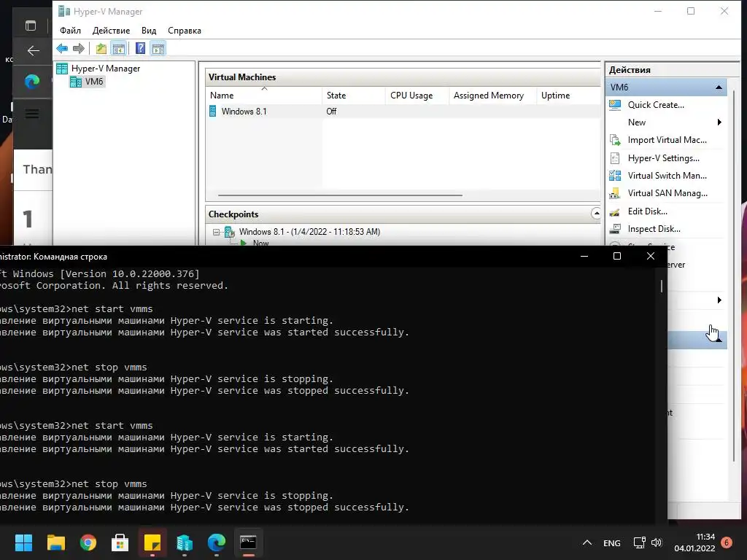Click the Assigned Memory column header
The image size is (747, 560).
[x=492, y=96]
